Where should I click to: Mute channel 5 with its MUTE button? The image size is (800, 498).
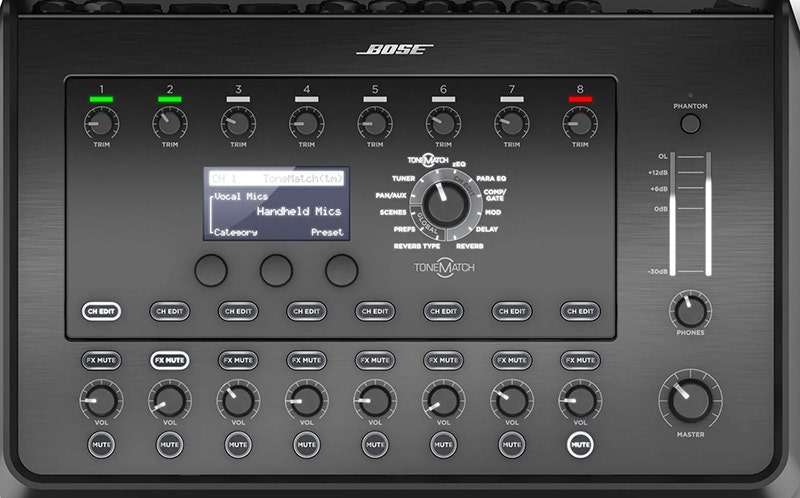(x=375, y=444)
